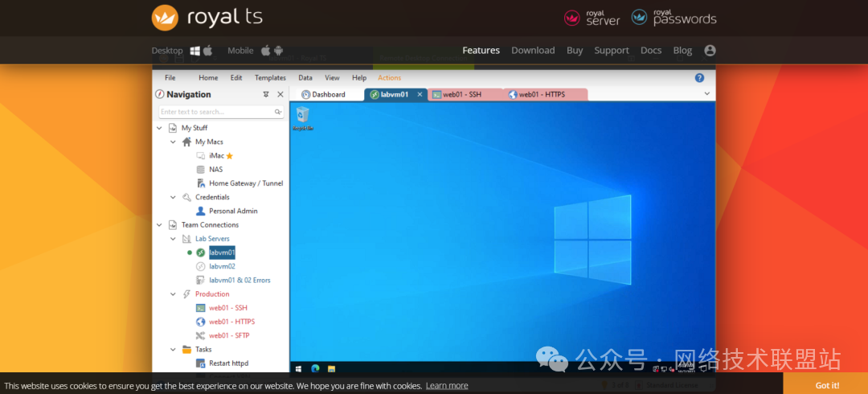Click the iMac connection icon

[x=200, y=156]
